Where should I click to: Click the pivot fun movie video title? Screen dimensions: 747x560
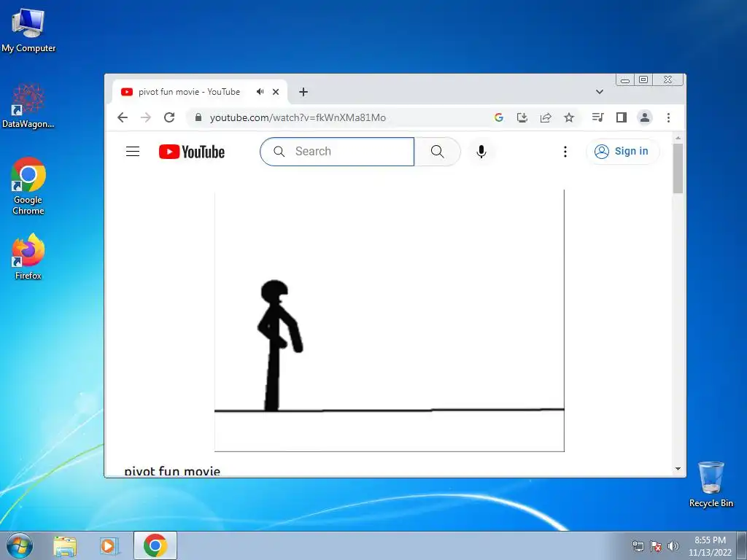pyautogui.click(x=172, y=472)
